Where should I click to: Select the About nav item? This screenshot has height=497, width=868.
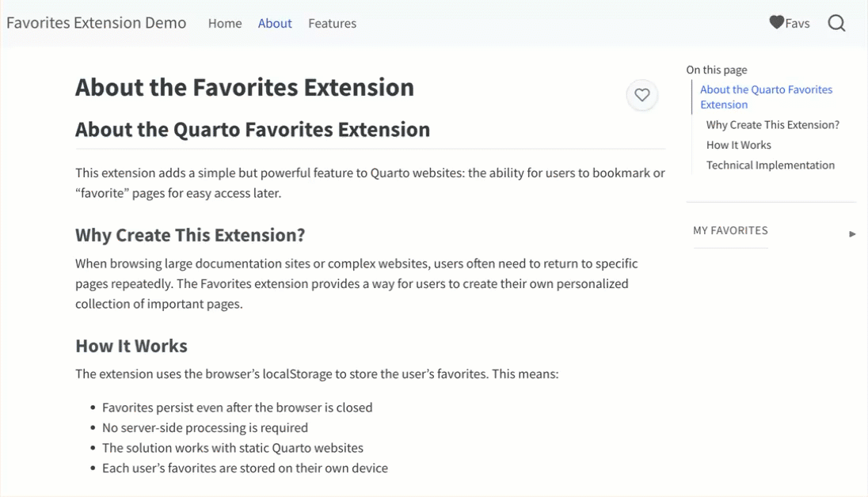tap(275, 23)
